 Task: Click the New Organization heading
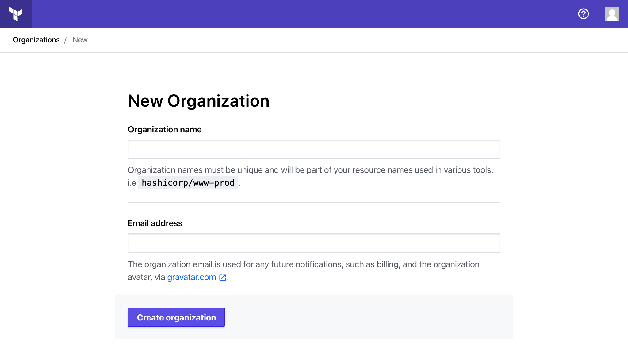point(198,101)
